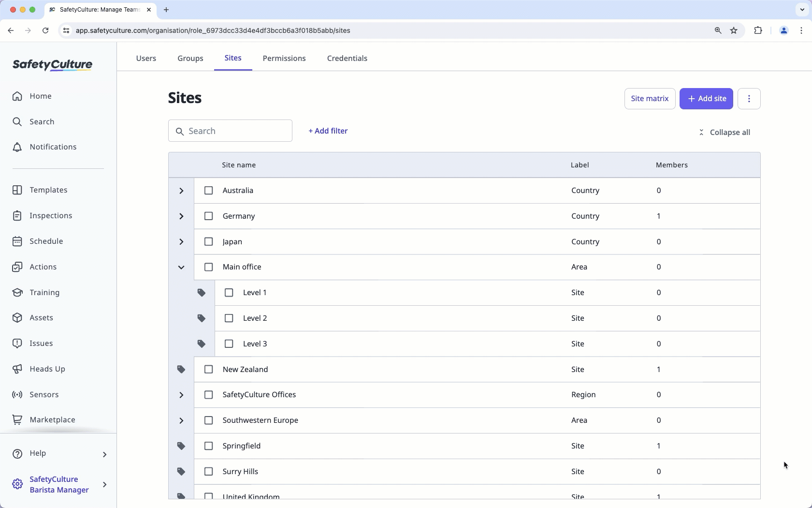812x508 pixels.
Task: Tick the Germany checkbox
Action: 208,216
